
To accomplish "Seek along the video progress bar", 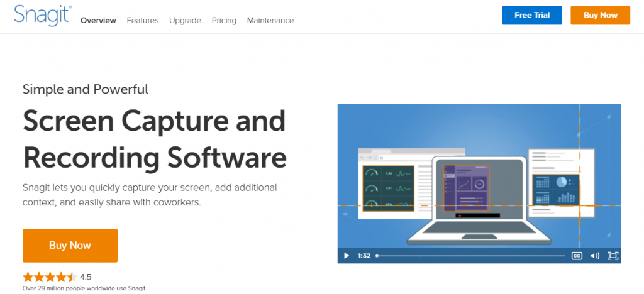I will [470, 256].
